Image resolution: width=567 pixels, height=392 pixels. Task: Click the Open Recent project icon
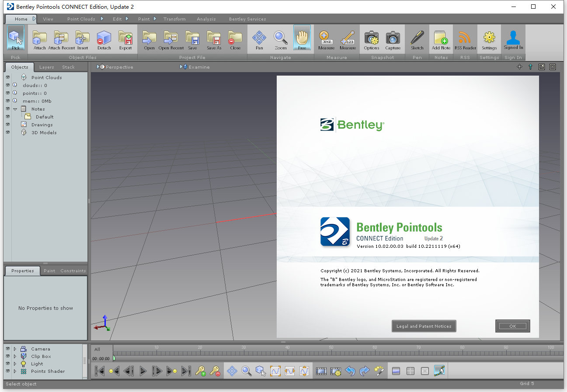171,39
